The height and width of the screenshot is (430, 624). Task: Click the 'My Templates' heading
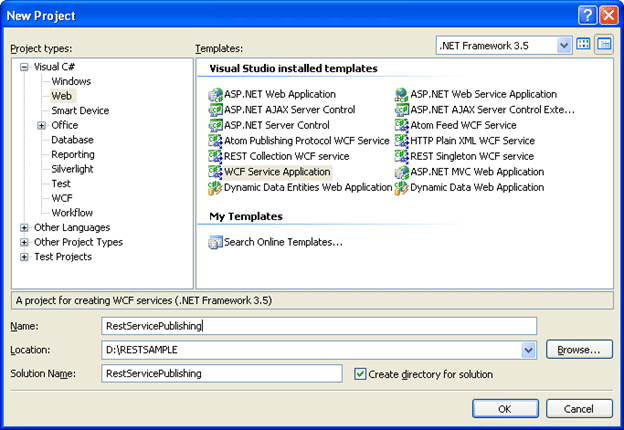tap(246, 216)
